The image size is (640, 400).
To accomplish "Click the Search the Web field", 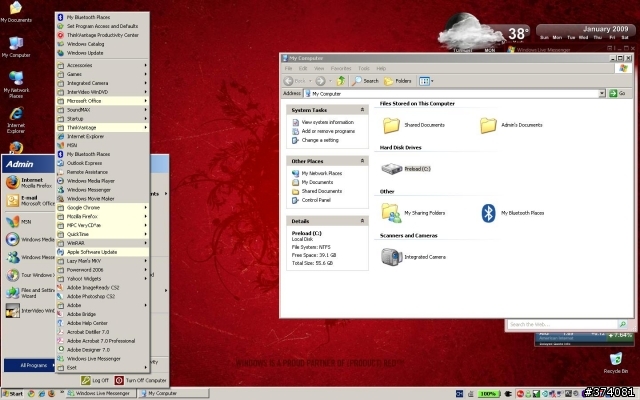I will coord(562,324).
